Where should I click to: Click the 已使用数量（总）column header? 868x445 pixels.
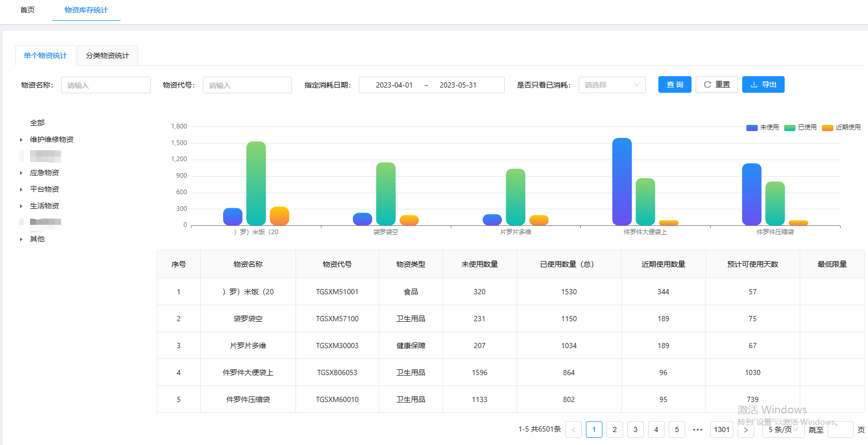(569, 264)
